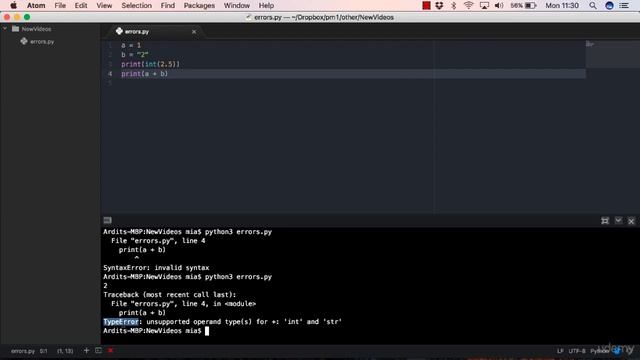640x360 pixels.
Task: Open the Selection menu
Action: click(x=136, y=5)
